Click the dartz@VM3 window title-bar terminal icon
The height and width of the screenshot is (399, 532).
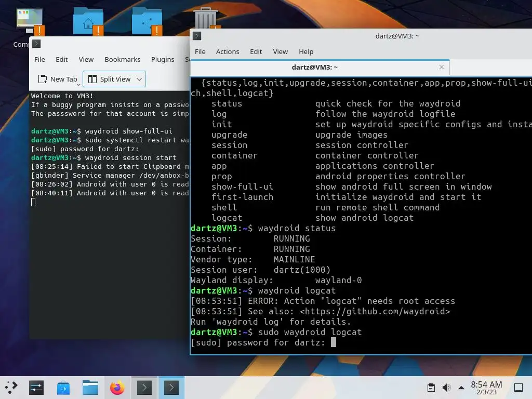click(x=197, y=36)
